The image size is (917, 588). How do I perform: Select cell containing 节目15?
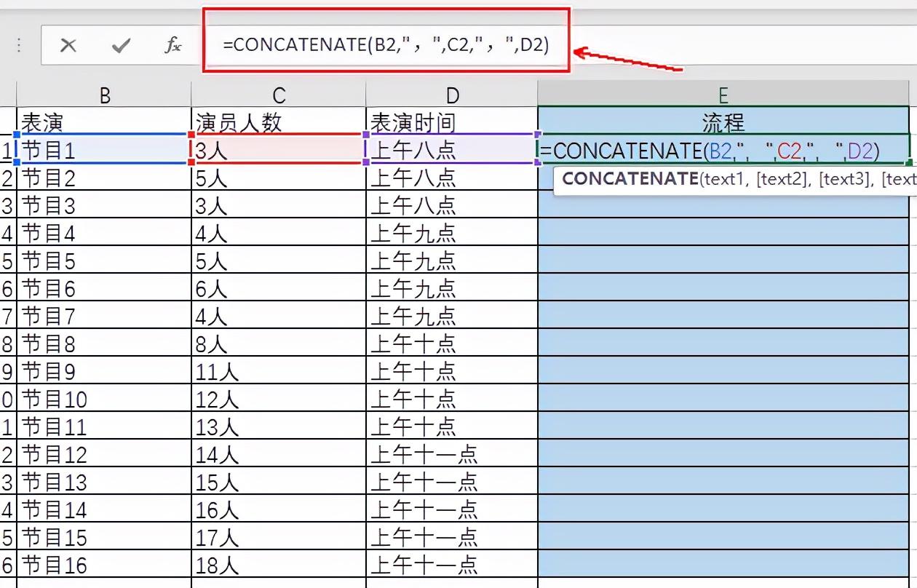pyautogui.click(x=104, y=537)
